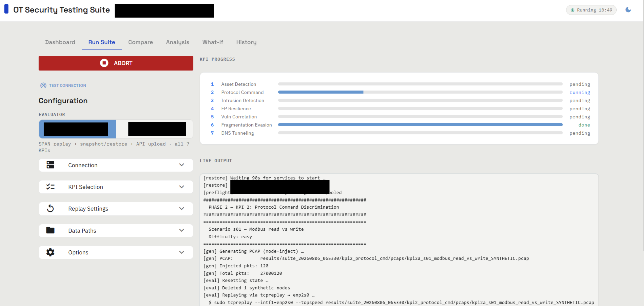Expand the Replay Settings chevron

tap(182, 209)
